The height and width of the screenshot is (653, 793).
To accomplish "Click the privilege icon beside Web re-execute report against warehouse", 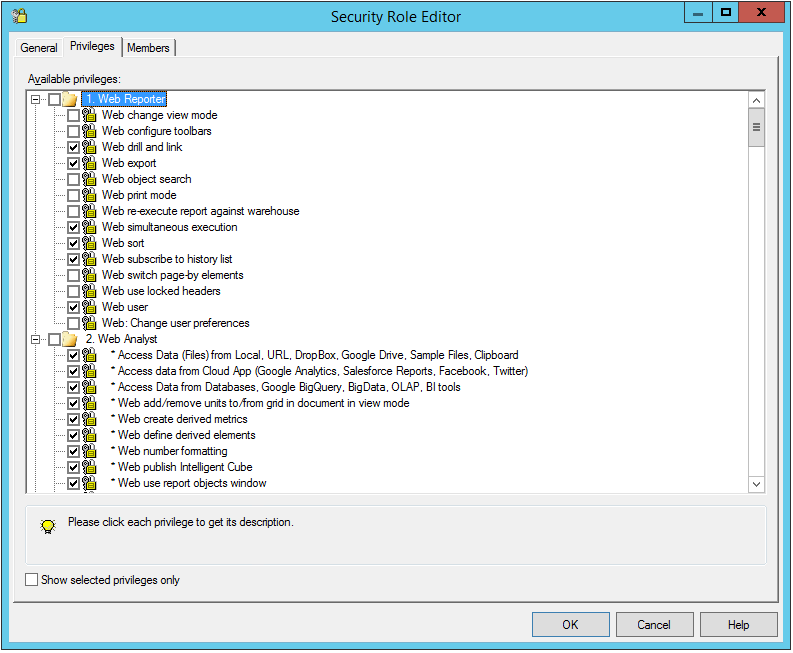I will 89,211.
